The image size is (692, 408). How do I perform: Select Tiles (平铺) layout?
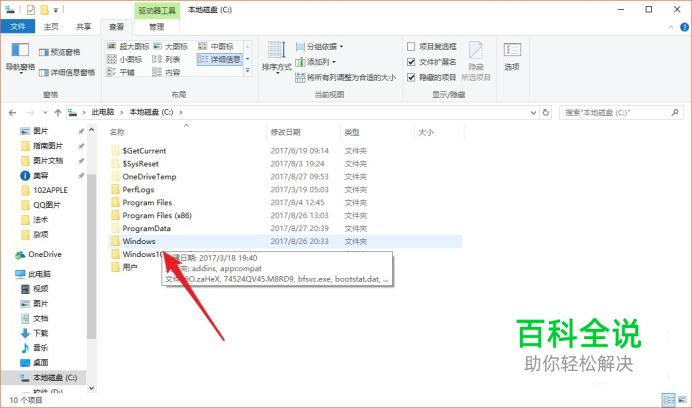pos(121,72)
